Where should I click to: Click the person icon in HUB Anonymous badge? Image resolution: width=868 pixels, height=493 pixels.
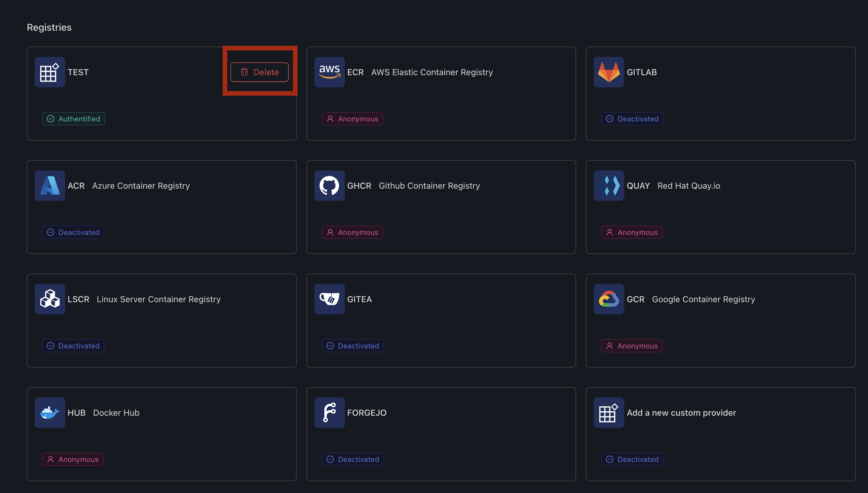point(51,459)
